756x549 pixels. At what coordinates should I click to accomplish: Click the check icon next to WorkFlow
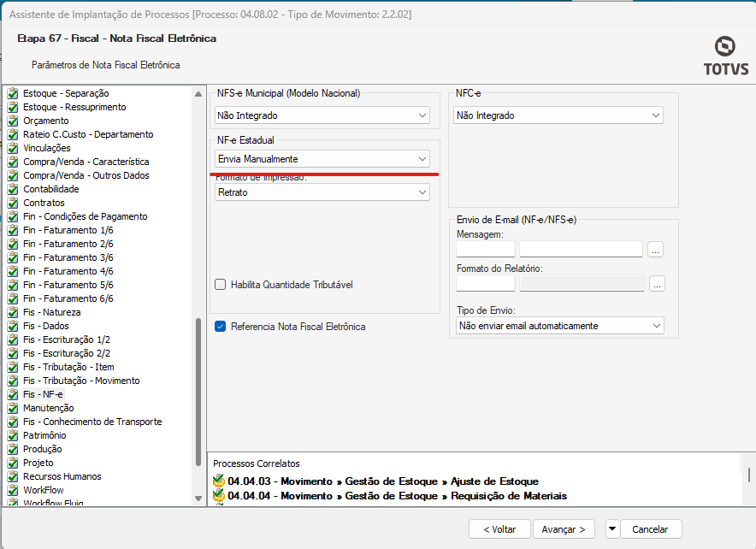13,490
